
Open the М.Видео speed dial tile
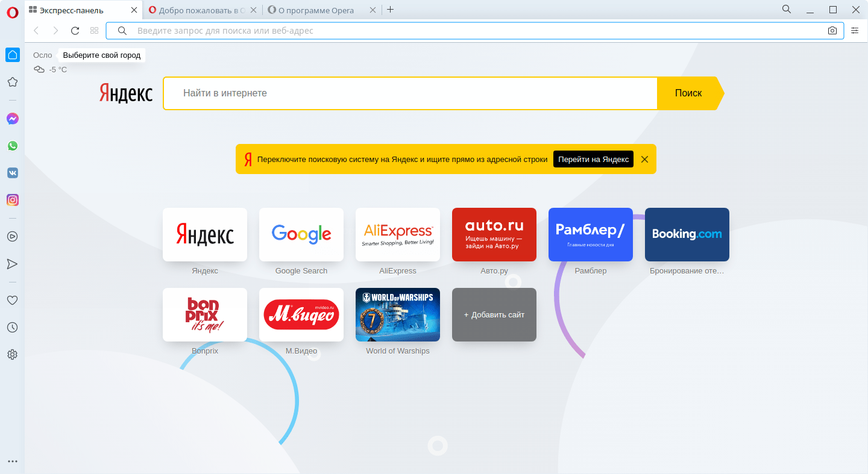point(301,314)
